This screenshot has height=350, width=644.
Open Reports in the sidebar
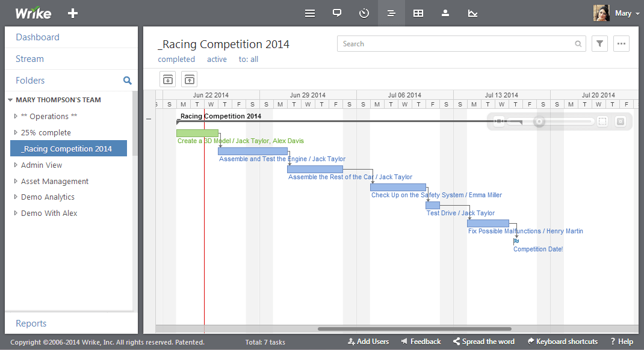(31, 324)
